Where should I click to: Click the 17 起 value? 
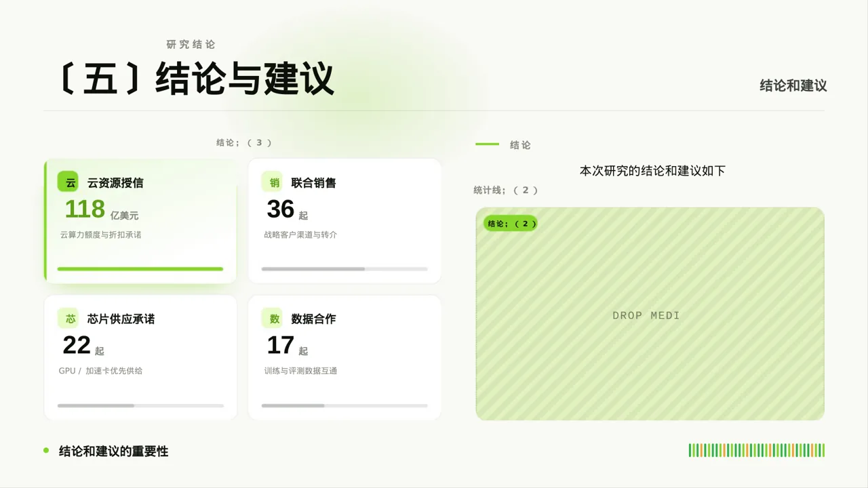(287, 346)
